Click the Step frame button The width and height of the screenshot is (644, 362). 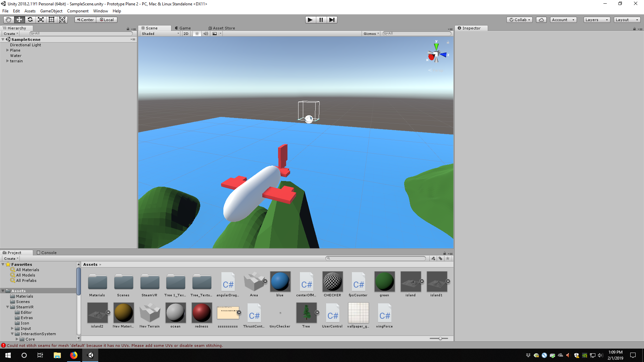[x=332, y=20]
